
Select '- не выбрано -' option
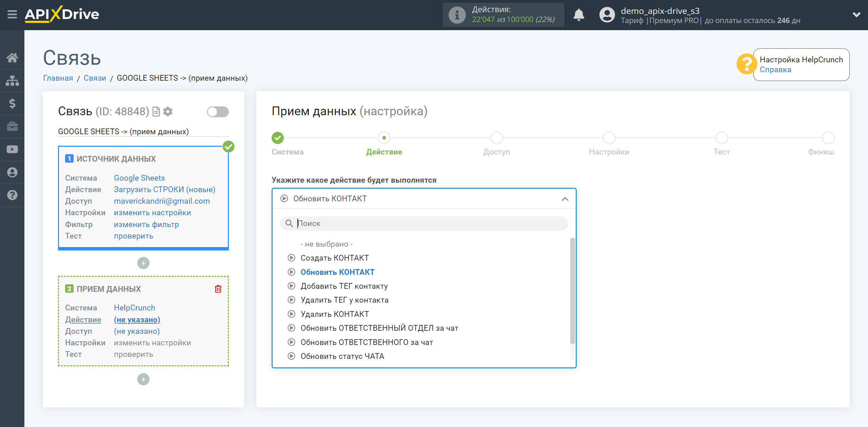(x=327, y=244)
